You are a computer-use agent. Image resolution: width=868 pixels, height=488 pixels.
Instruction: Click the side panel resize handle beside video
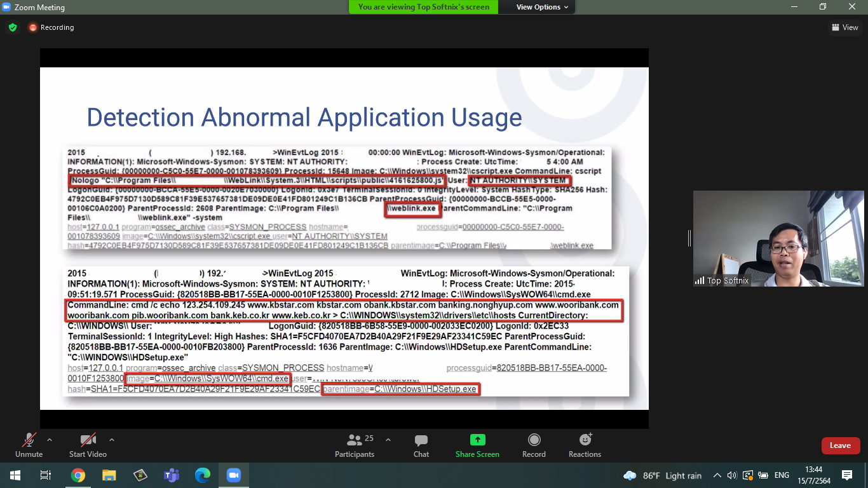coord(689,238)
